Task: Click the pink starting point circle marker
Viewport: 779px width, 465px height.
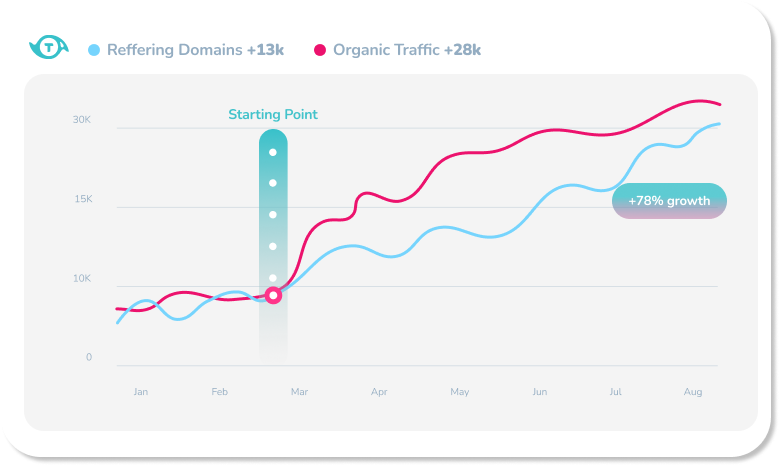Action: pyautogui.click(x=273, y=295)
